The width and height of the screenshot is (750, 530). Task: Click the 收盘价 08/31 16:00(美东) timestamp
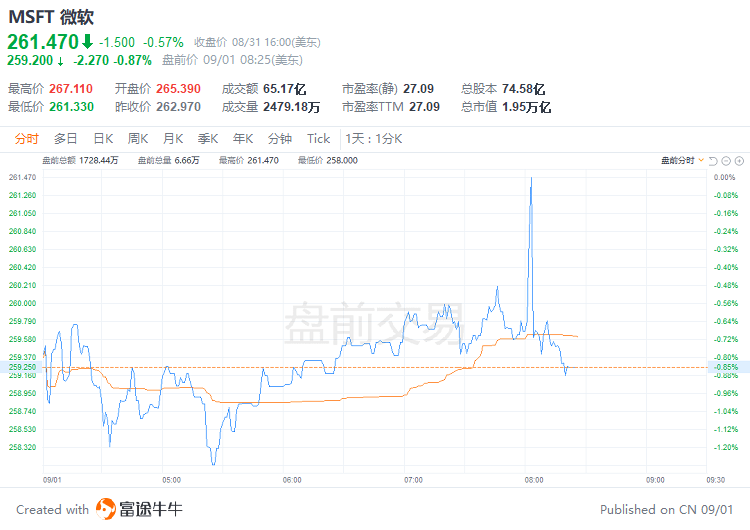(x=257, y=42)
